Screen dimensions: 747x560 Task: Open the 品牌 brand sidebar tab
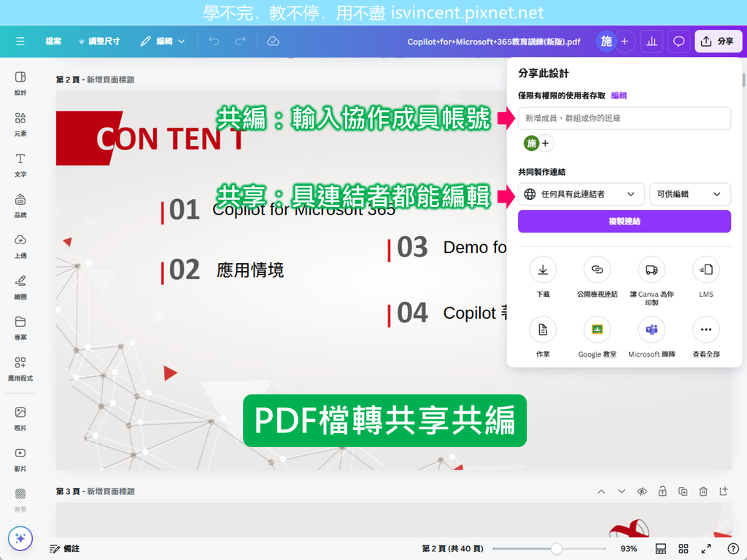20,205
